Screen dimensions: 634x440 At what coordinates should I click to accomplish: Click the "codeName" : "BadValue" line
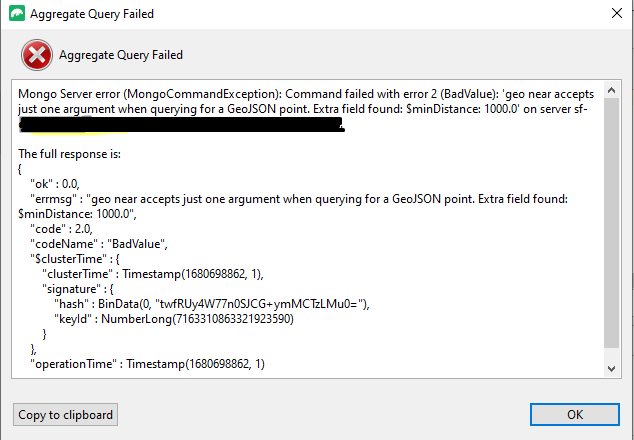click(x=99, y=244)
